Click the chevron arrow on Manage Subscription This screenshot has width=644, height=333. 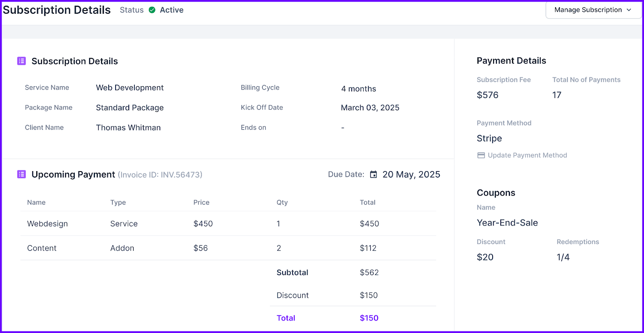(629, 10)
